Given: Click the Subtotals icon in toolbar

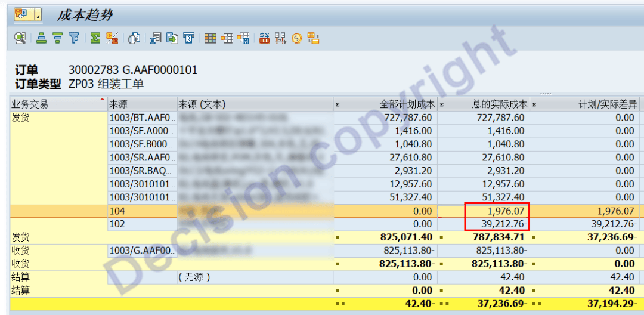Looking at the screenshot, I should click(x=112, y=39).
